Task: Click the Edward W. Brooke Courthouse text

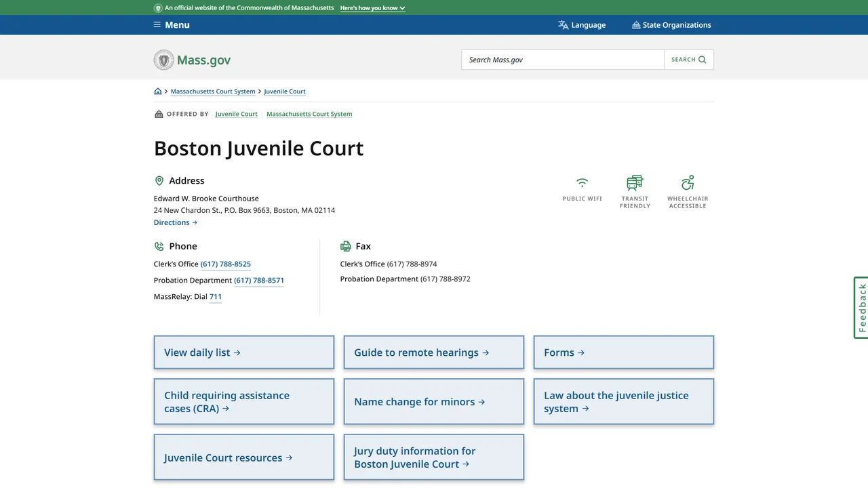Action: 206,199
